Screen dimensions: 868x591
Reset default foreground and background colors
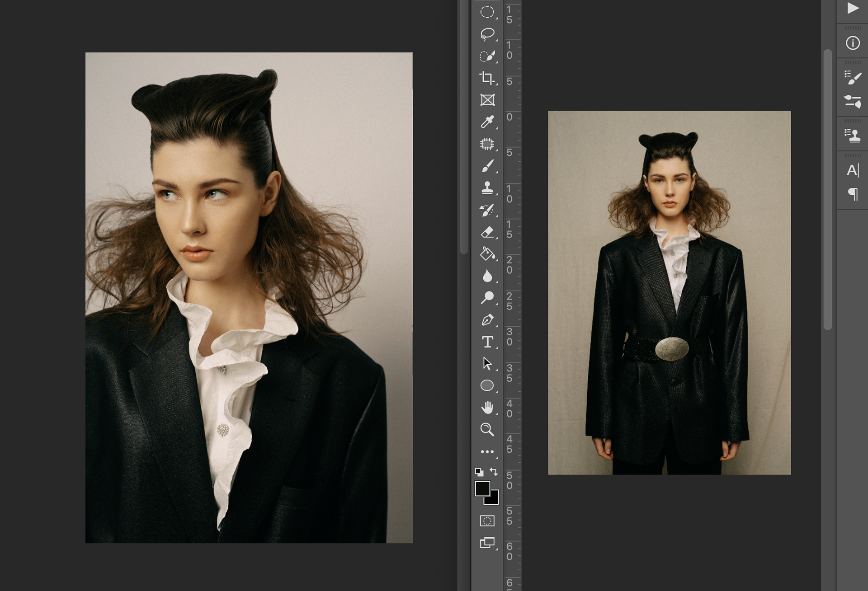pos(479,472)
